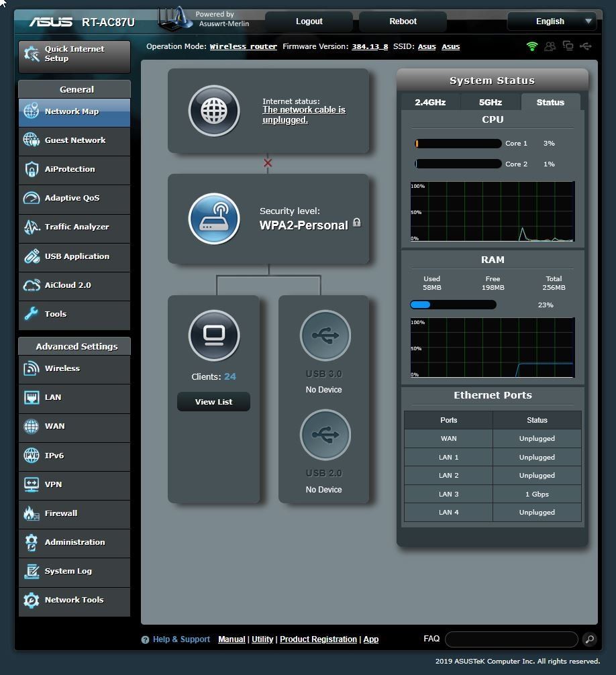Click the WPA2-Personal lock icon

(357, 222)
